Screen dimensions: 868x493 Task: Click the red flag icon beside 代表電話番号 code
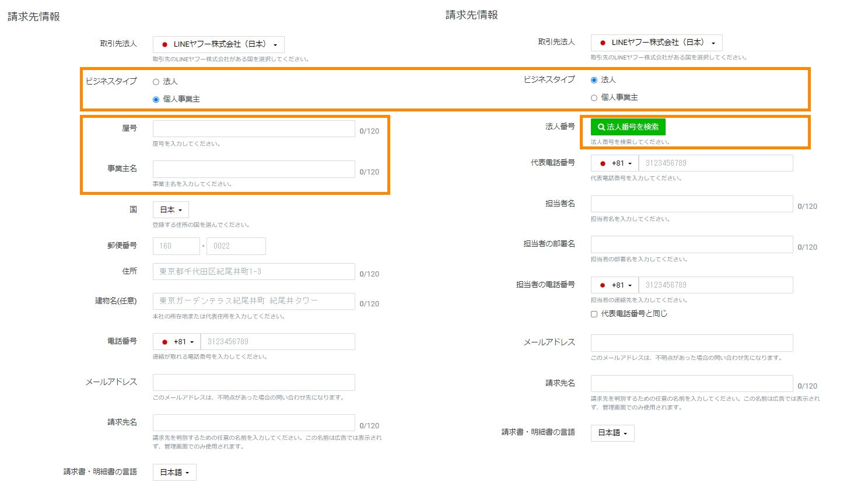click(603, 164)
